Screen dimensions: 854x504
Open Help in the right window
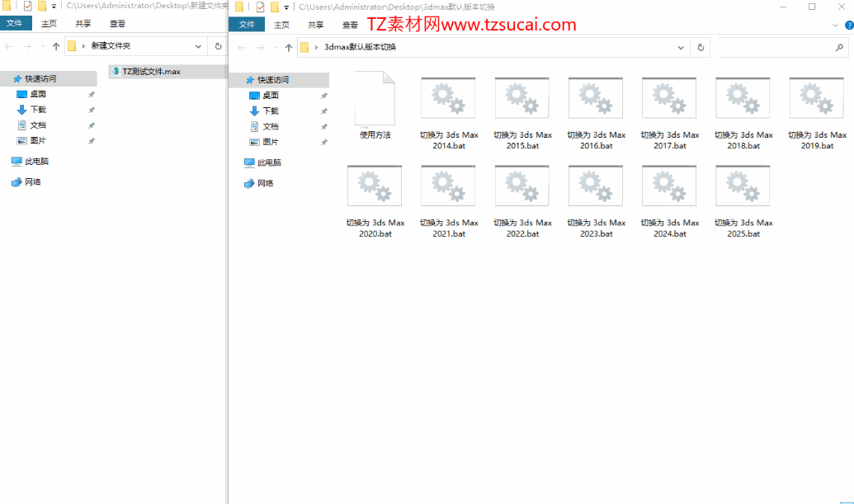point(849,25)
